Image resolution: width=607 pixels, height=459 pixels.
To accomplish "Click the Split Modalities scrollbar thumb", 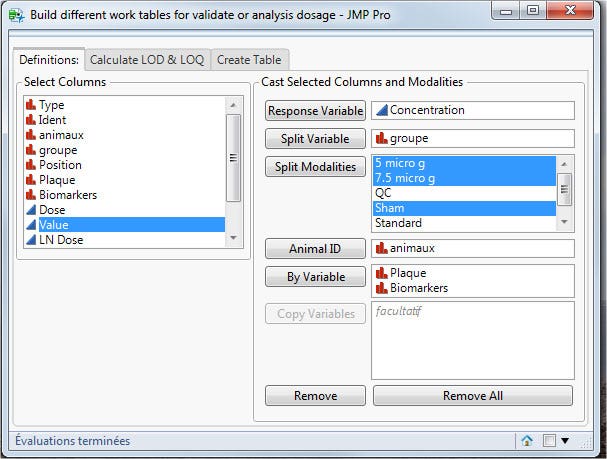I will point(564,189).
